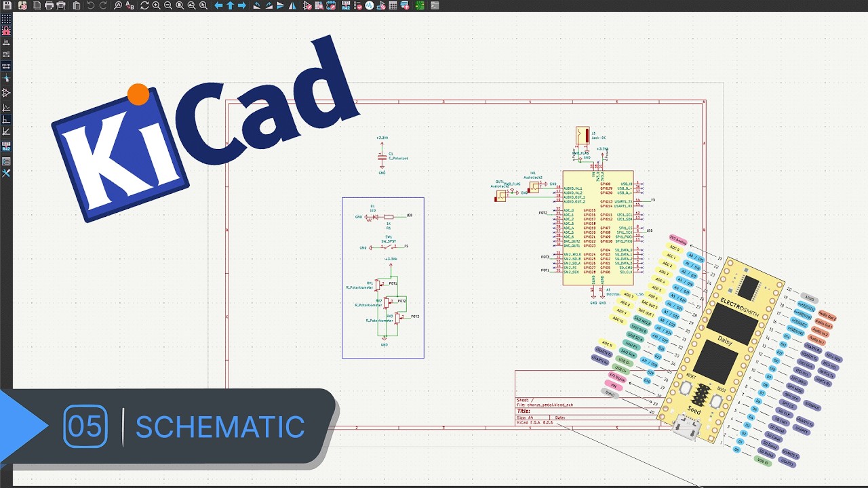
Task: Enable free-angle line drawing mode
Action: 6,107
